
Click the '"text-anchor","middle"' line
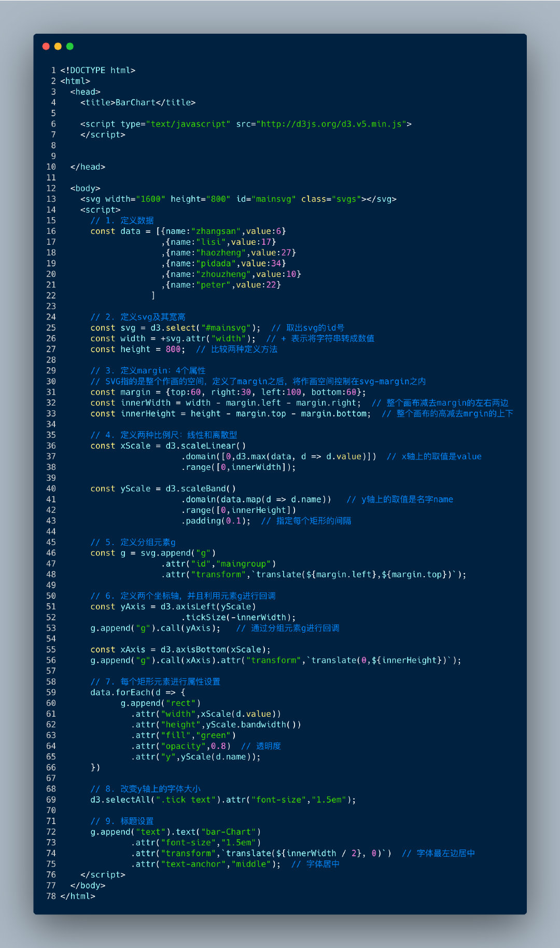point(206,864)
